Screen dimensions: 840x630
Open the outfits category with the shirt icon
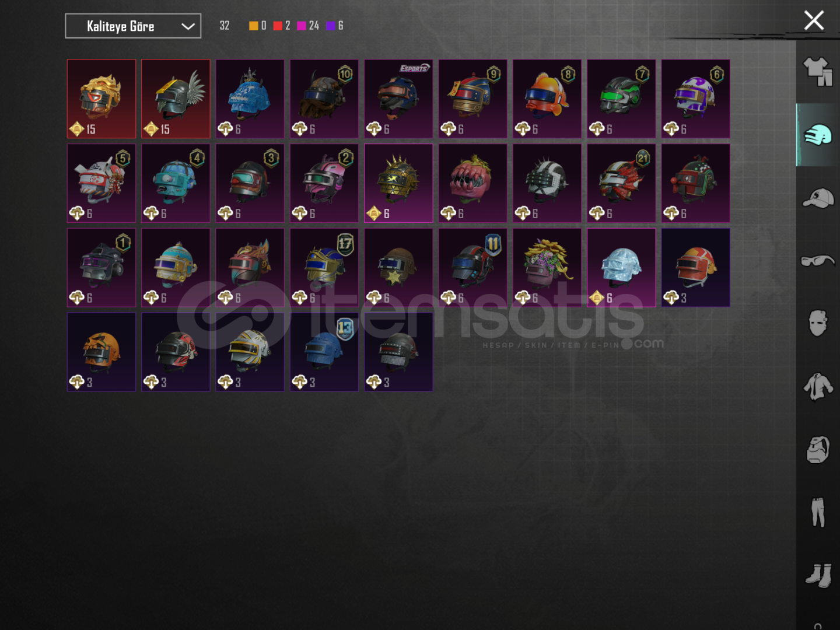tap(818, 72)
